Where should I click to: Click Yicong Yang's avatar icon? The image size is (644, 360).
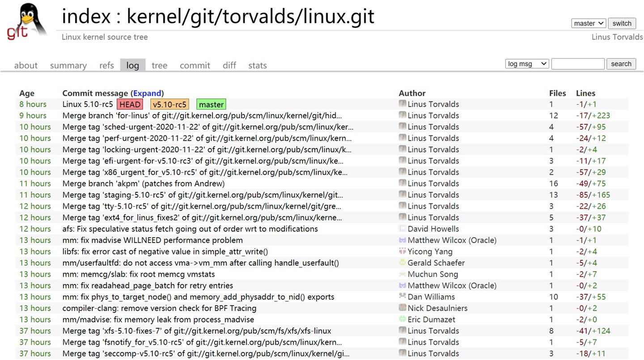[402, 251]
